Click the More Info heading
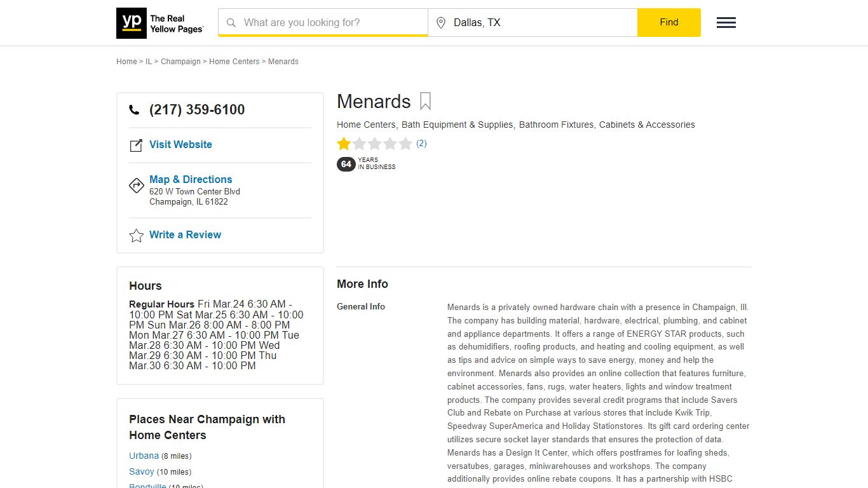 pyautogui.click(x=362, y=284)
